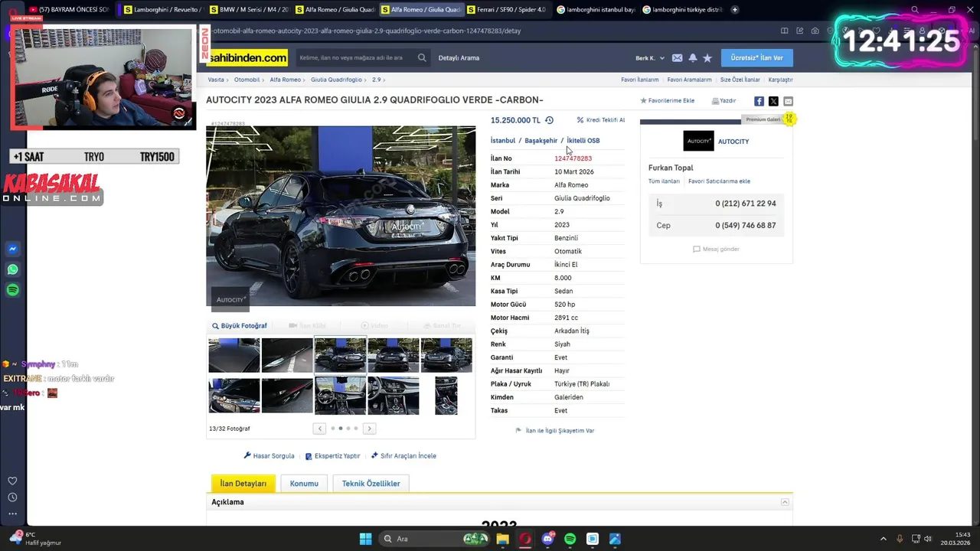Viewport: 980px width, 551px height.
Task: Share listing by email icon
Action: tap(788, 101)
